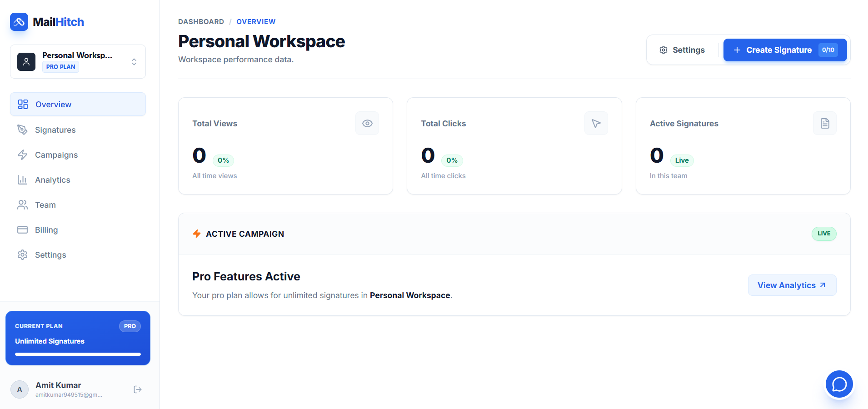Viewport: 868px width, 409px height.
Task: Toggle the eye icon on Total Views card
Action: 367,123
